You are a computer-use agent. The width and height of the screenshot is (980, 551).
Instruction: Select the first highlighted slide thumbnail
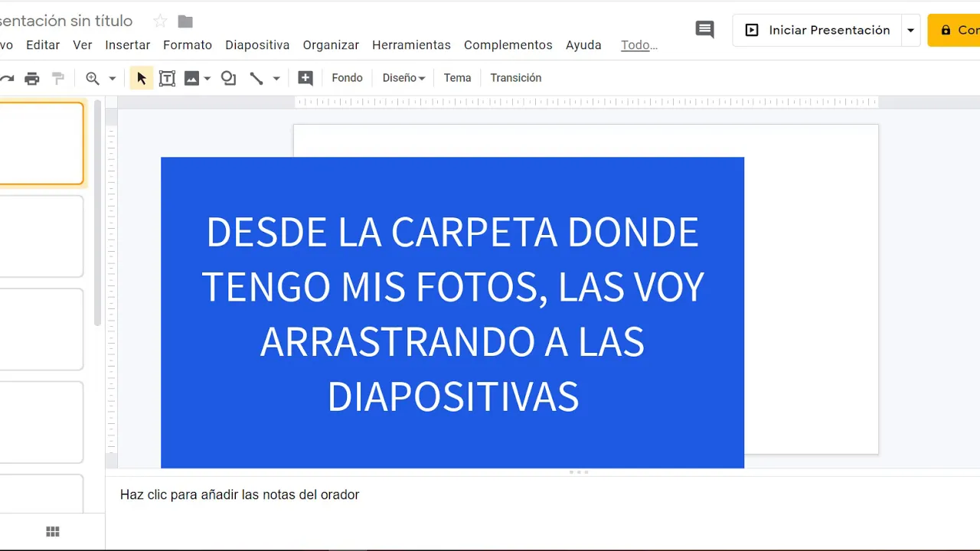41,144
